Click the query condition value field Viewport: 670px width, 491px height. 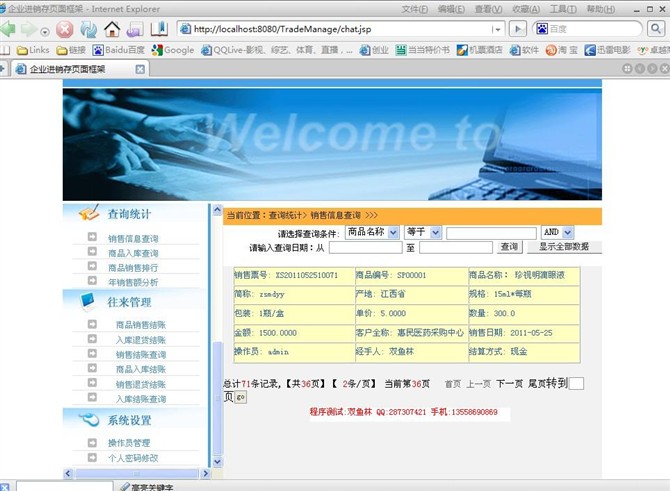pyautogui.click(x=491, y=233)
